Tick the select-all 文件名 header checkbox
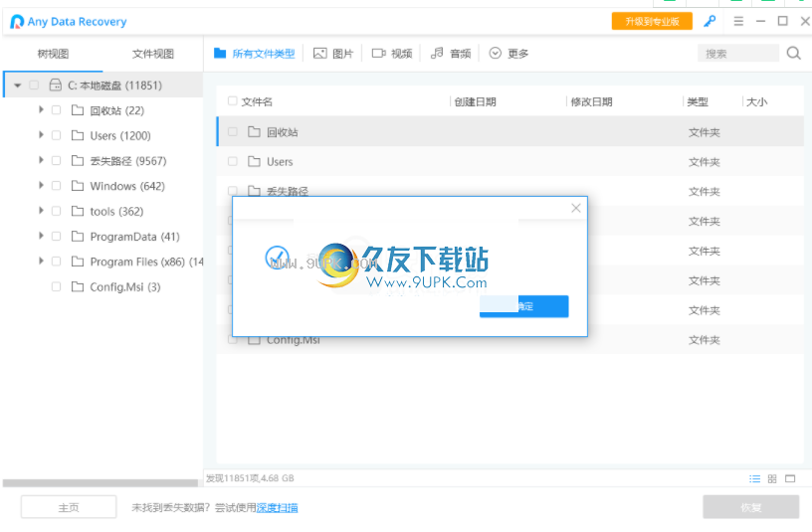 click(x=233, y=100)
